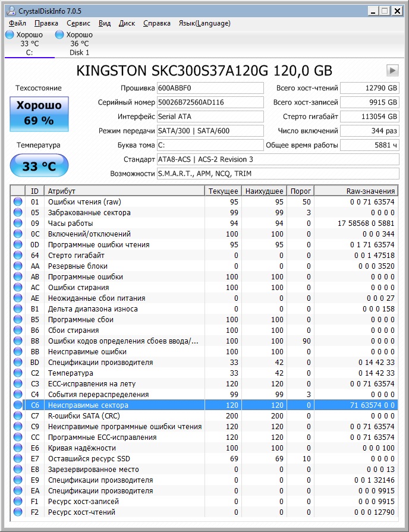Click the serial number field 50026B72560AD116
The height and width of the screenshot is (532, 409).
(x=210, y=102)
